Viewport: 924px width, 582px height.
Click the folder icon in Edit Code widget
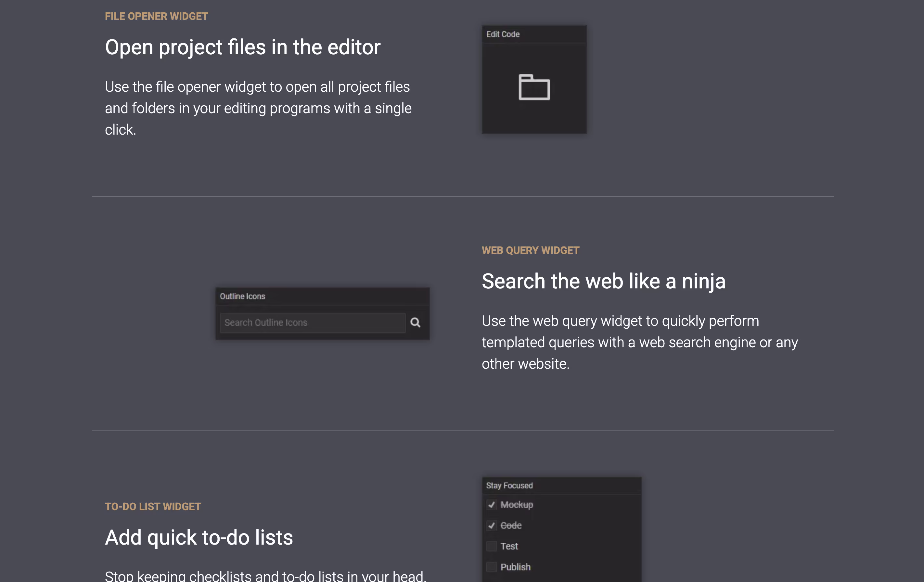[534, 87]
